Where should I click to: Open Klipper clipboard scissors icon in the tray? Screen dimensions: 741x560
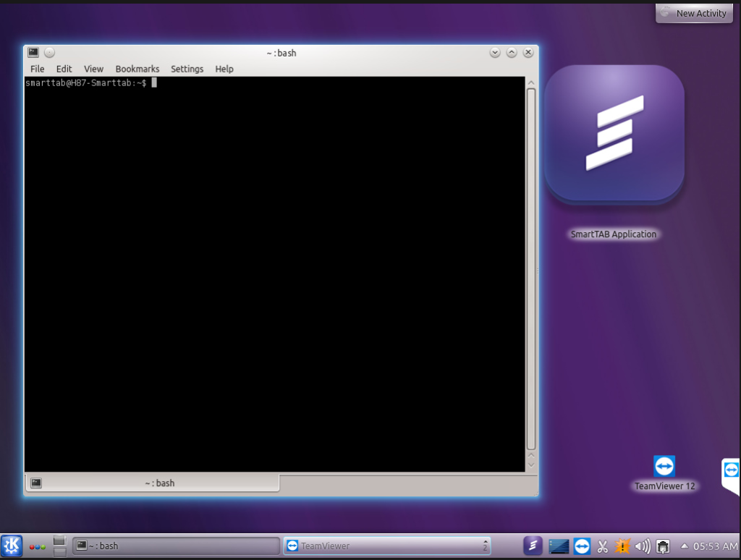[x=603, y=546]
